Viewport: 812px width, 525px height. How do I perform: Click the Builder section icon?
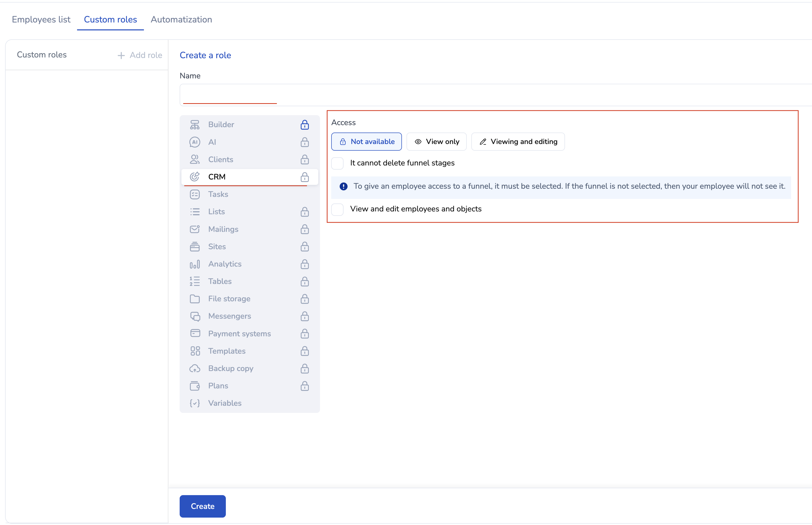(194, 125)
